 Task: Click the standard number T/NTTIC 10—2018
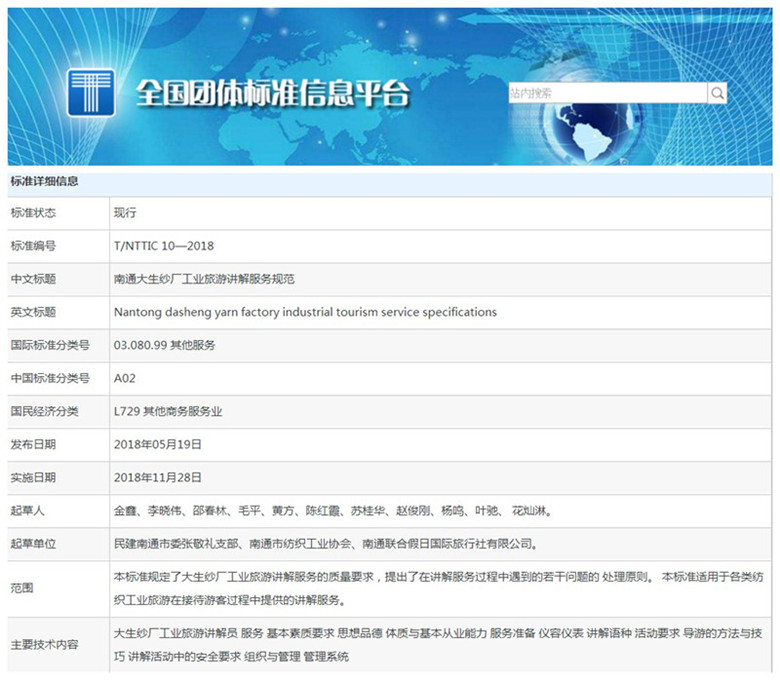click(164, 246)
